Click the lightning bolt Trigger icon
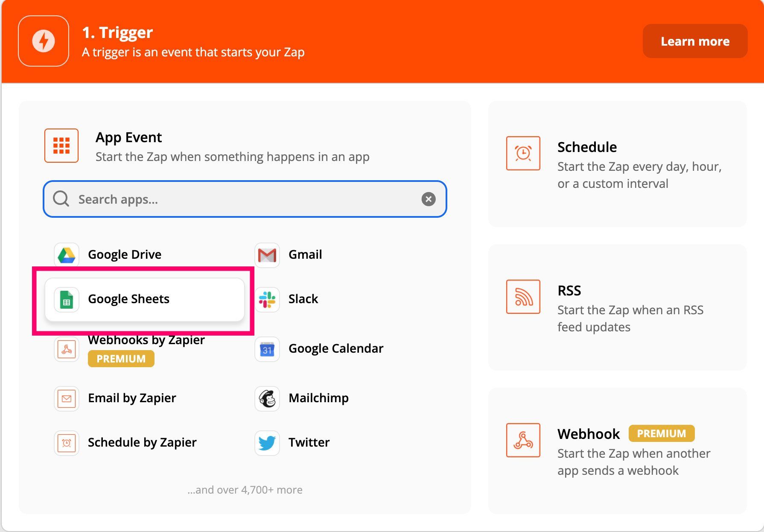 [x=44, y=41]
